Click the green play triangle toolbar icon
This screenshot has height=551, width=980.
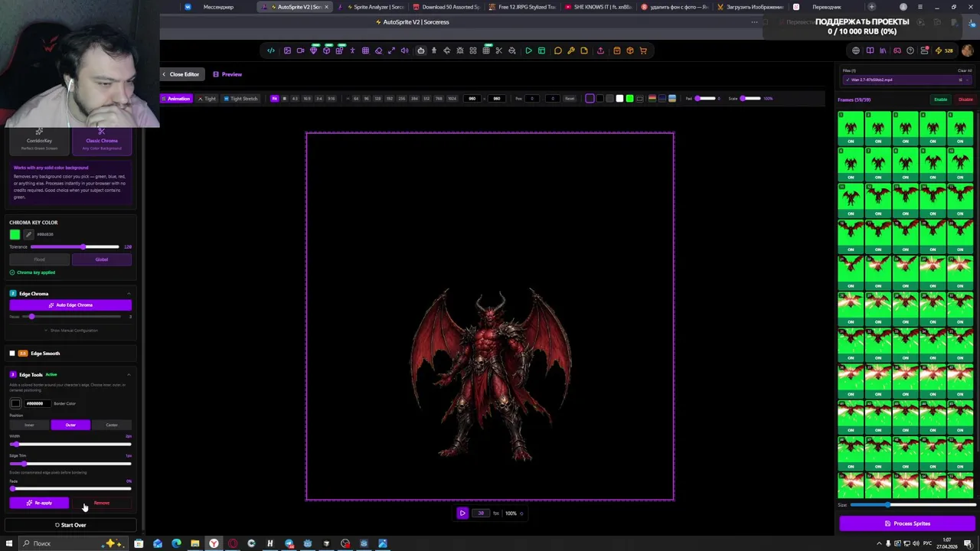528,51
